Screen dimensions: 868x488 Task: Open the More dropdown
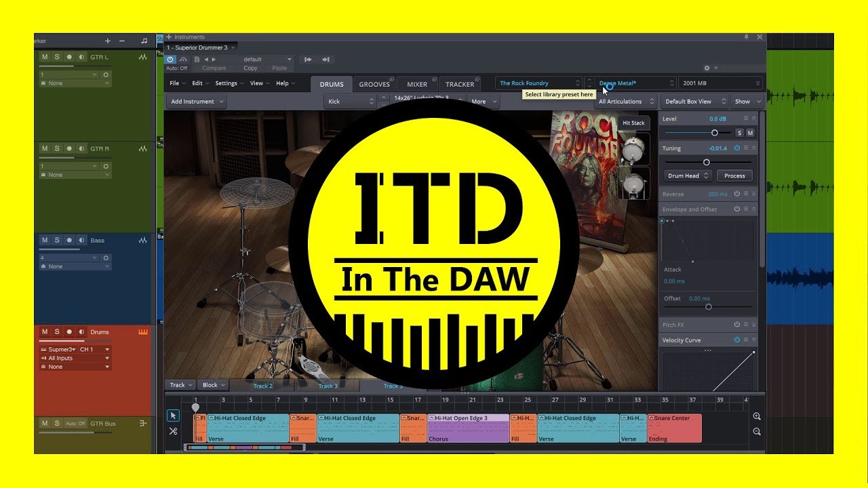[484, 102]
